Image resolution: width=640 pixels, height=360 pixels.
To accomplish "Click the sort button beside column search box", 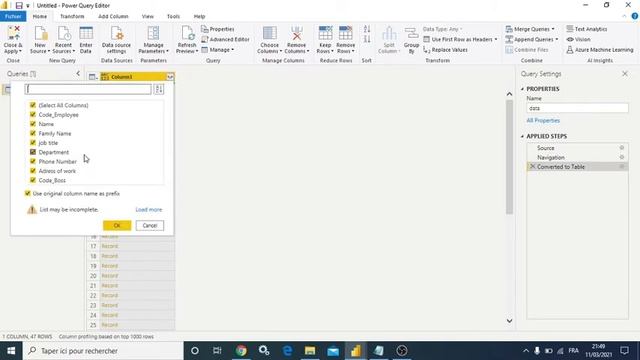I will coord(159,89).
